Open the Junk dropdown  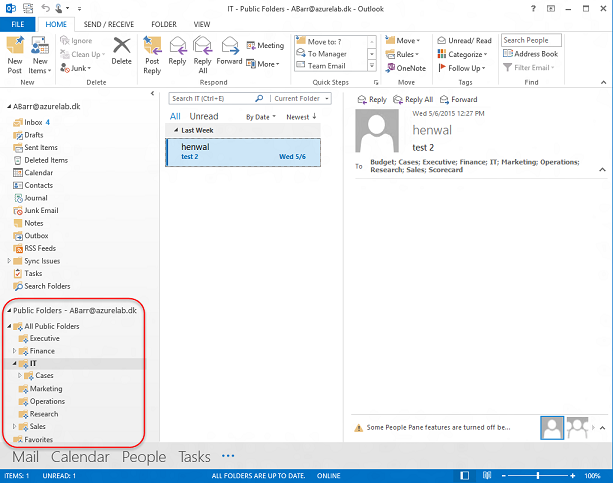tap(76, 68)
